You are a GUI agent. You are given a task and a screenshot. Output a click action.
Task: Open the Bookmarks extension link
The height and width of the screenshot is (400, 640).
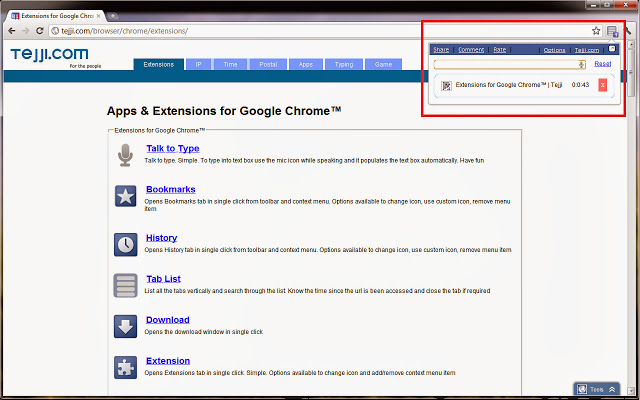pyautogui.click(x=171, y=189)
